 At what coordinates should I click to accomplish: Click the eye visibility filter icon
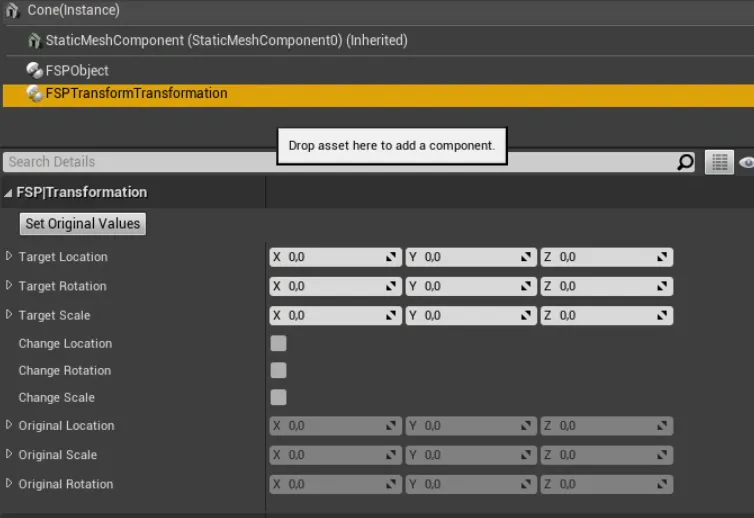click(746, 162)
